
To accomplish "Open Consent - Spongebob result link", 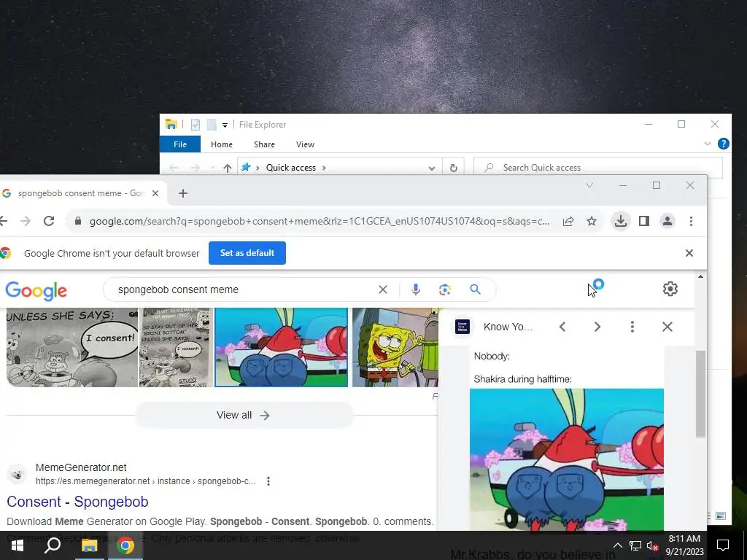I will (77, 502).
